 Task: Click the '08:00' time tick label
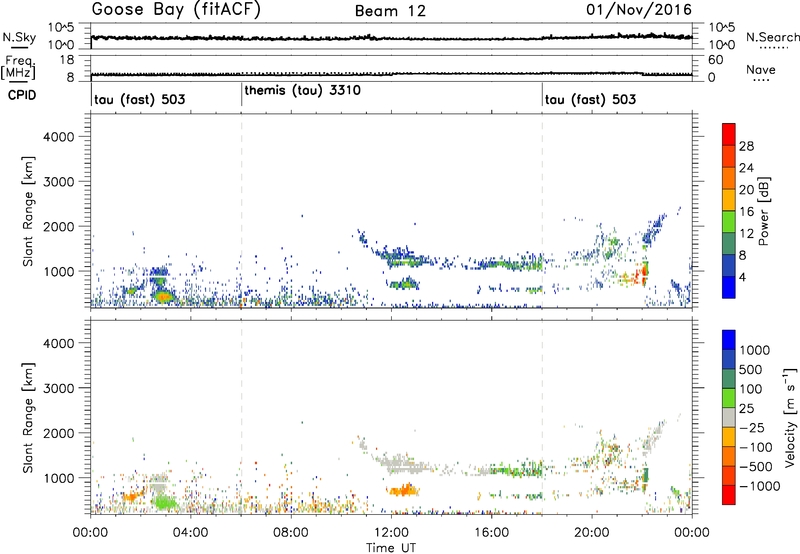pyautogui.click(x=291, y=533)
